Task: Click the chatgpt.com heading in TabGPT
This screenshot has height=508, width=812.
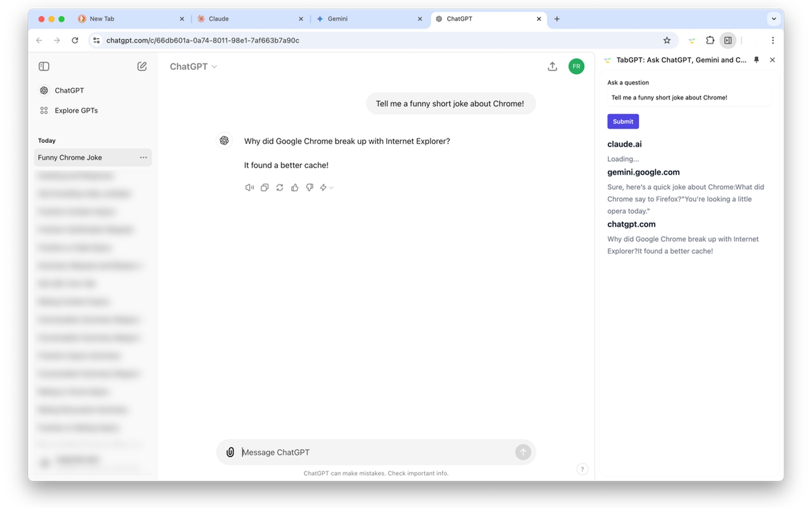Action: 631,224
